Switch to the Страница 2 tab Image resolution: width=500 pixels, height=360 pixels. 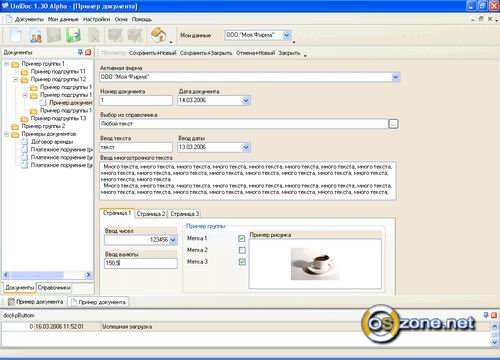click(151, 214)
